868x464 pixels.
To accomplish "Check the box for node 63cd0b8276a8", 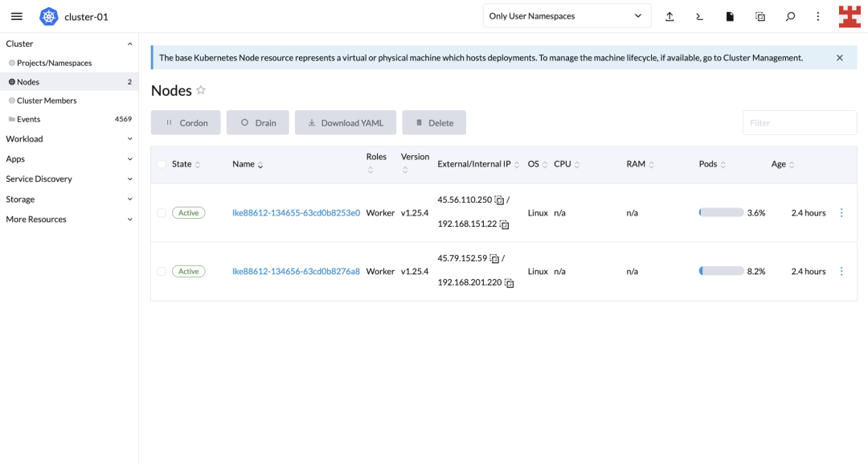I will (161, 271).
